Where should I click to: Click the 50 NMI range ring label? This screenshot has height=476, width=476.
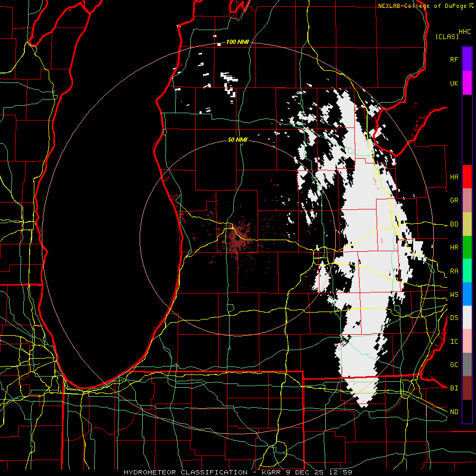(x=237, y=140)
